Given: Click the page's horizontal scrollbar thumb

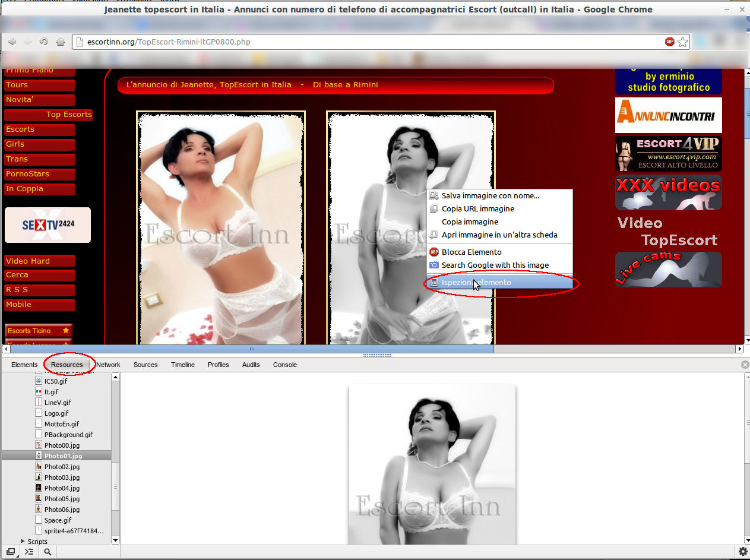Looking at the screenshot, I should [x=252, y=349].
